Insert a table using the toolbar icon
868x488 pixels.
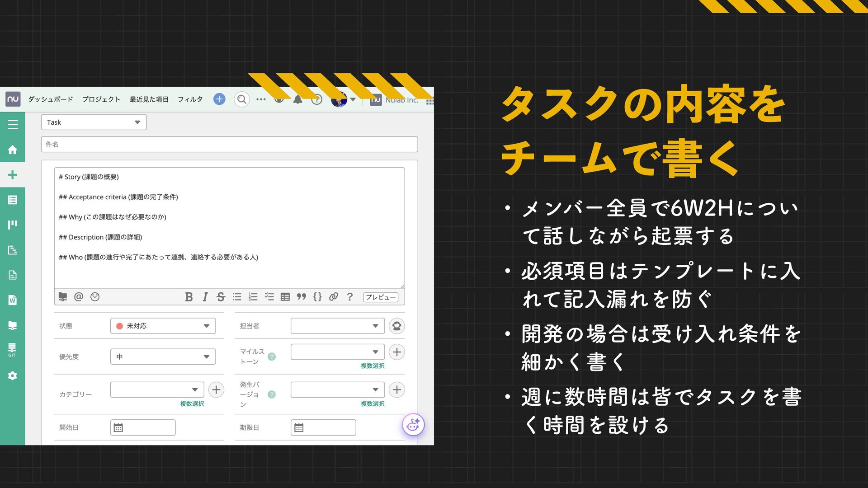click(285, 297)
